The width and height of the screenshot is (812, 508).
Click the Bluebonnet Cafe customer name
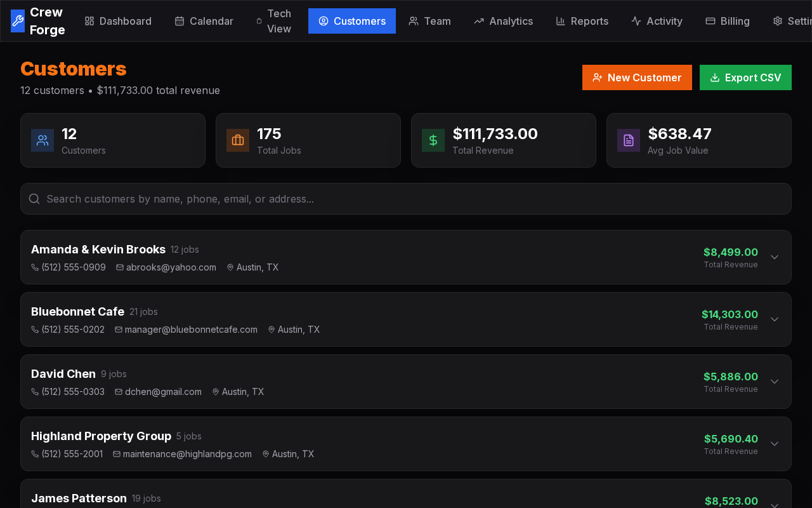tap(77, 312)
